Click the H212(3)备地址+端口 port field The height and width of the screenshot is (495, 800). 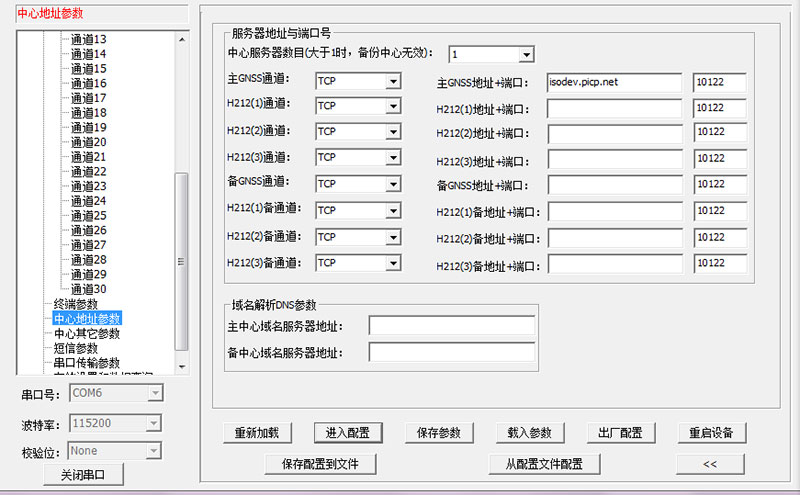[720, 264]
